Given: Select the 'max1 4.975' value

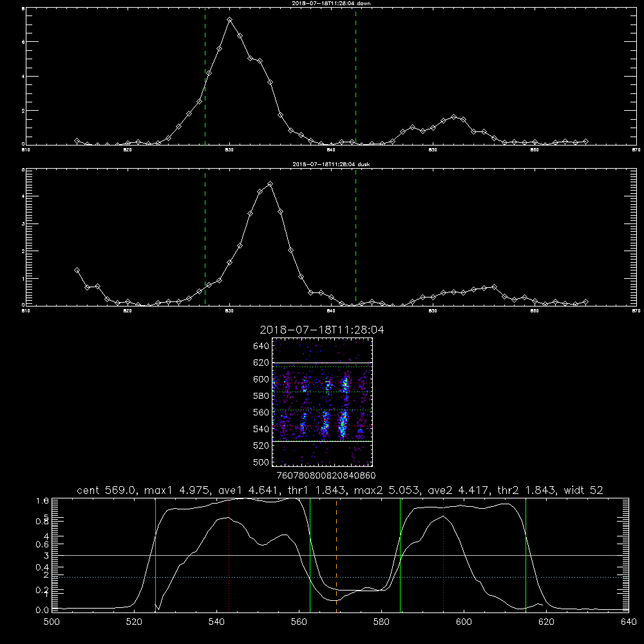Looking at the screenshot, I should point(178,490).
